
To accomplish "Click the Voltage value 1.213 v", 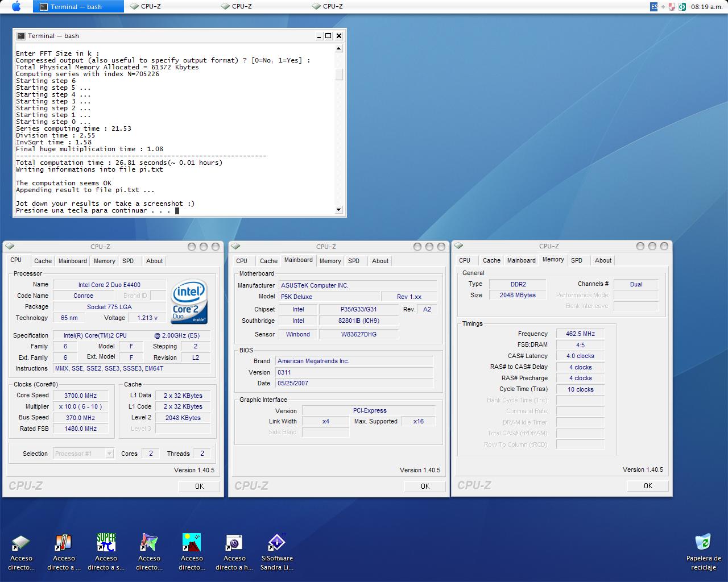I will pyautogui.click(x=147, y=318).
